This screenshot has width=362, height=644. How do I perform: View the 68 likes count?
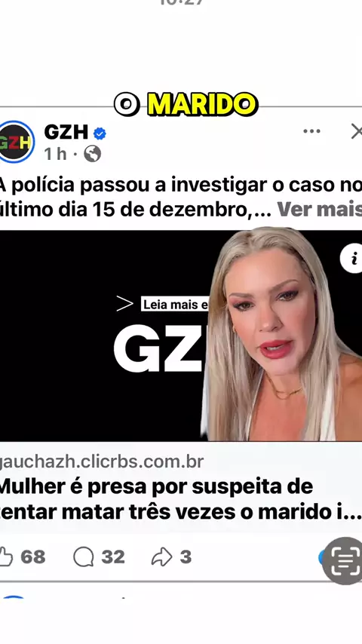tap(33, 557)
